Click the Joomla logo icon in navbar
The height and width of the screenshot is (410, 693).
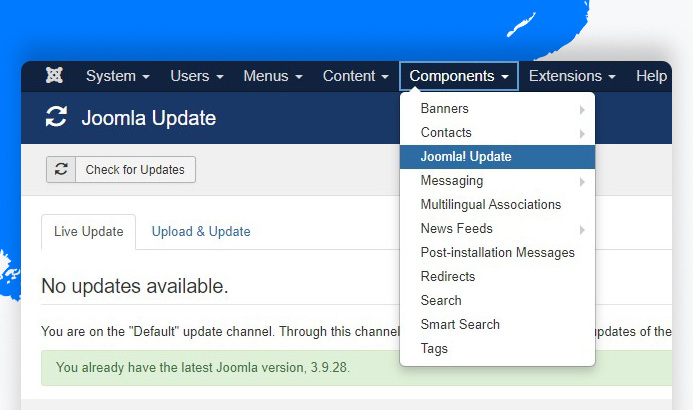54,76
